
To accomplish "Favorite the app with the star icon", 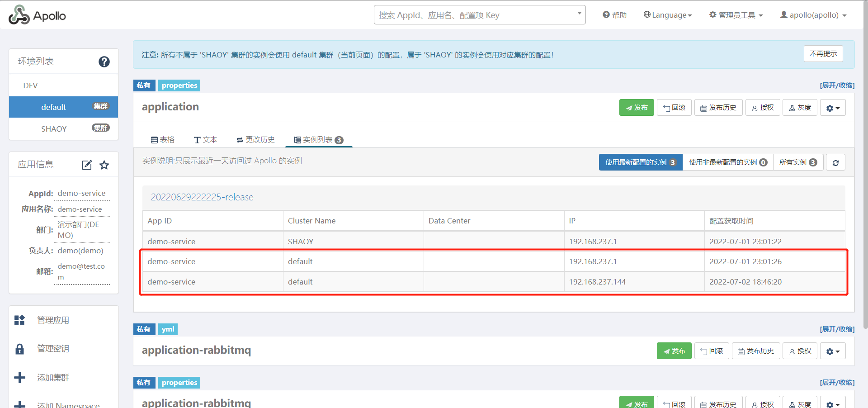I will (x=104, y=165).
